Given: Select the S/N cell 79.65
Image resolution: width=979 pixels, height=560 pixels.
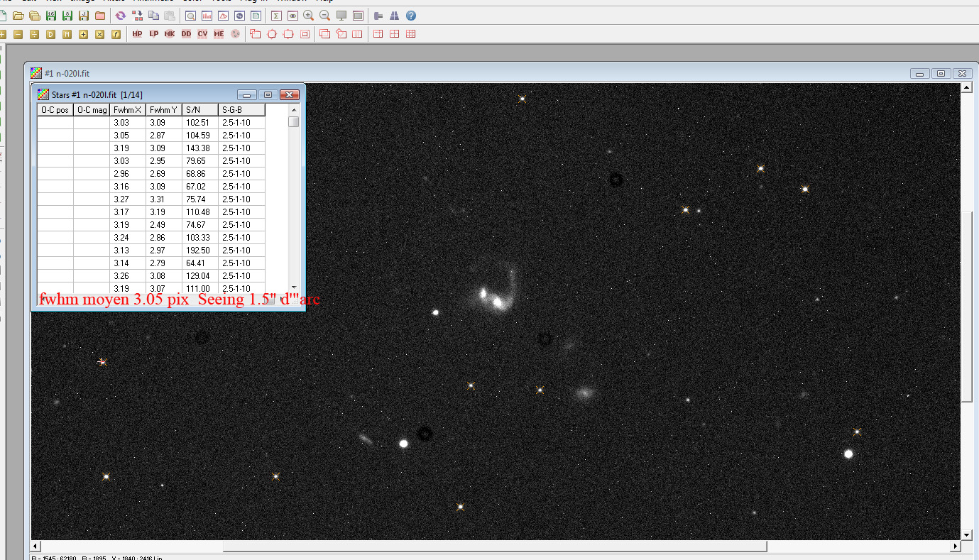Looking at the screenshot, I should [201, 161].
